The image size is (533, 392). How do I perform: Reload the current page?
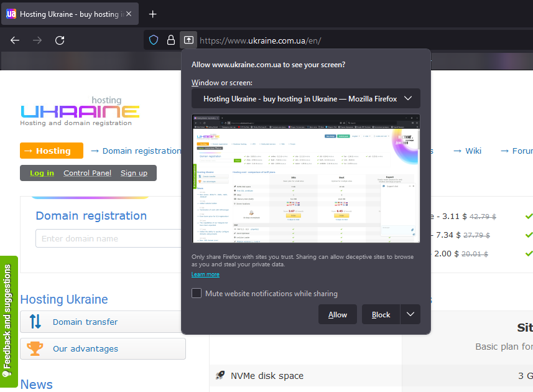60,40
